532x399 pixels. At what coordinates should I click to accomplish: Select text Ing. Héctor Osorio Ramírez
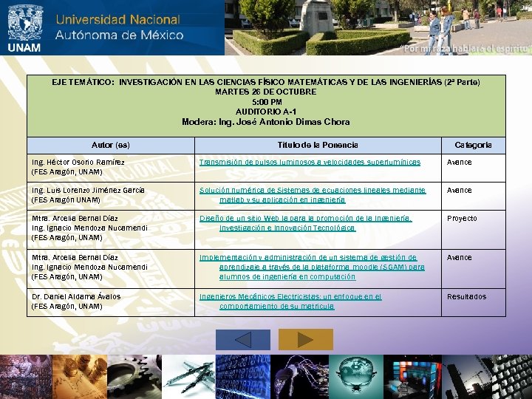tap(78, 162)
